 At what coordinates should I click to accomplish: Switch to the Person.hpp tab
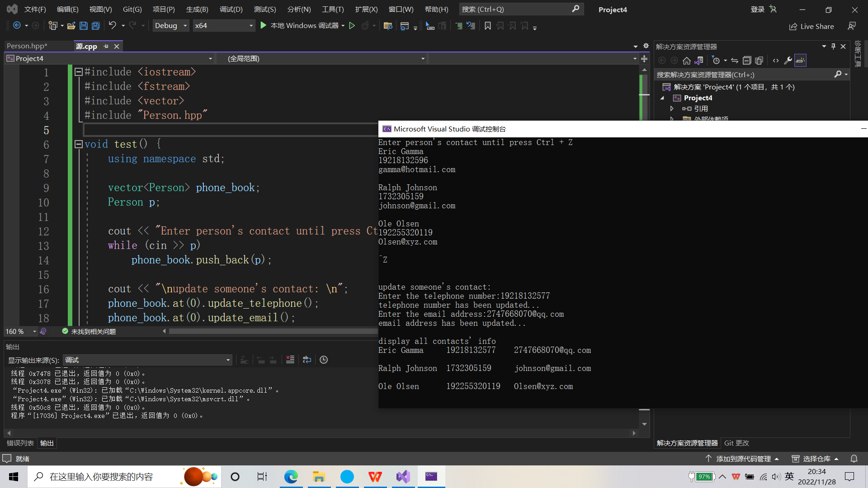pos(27,46)
